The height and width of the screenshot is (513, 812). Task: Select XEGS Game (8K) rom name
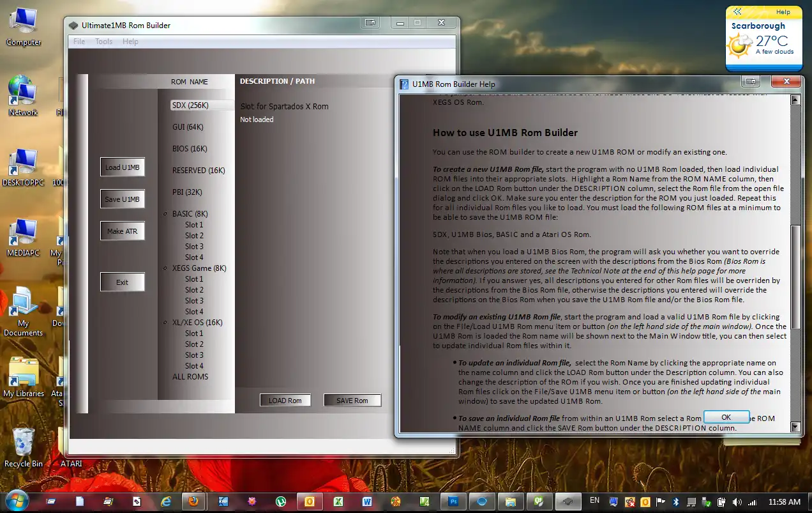pyautogui.click(x=199, y=268)
